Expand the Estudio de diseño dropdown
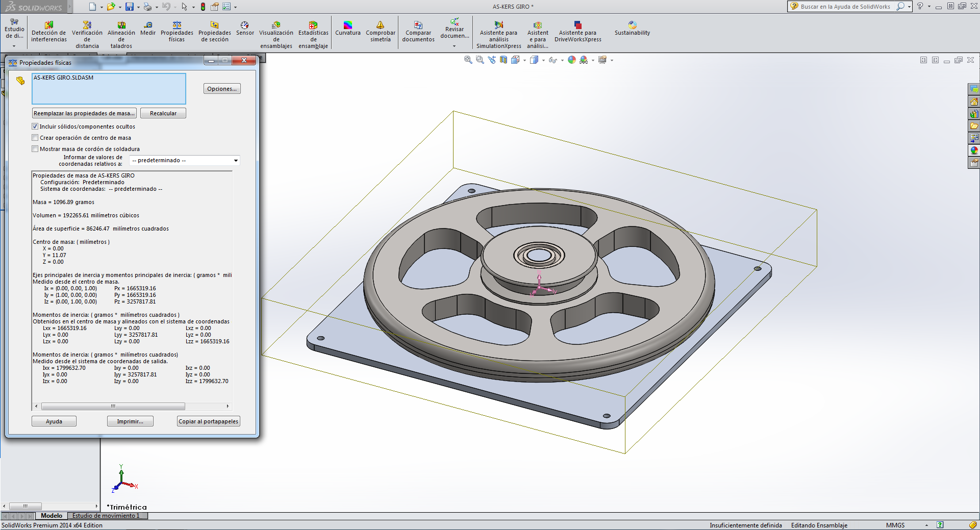The width and height of the screenshot is (980, 530). [14, 46]
